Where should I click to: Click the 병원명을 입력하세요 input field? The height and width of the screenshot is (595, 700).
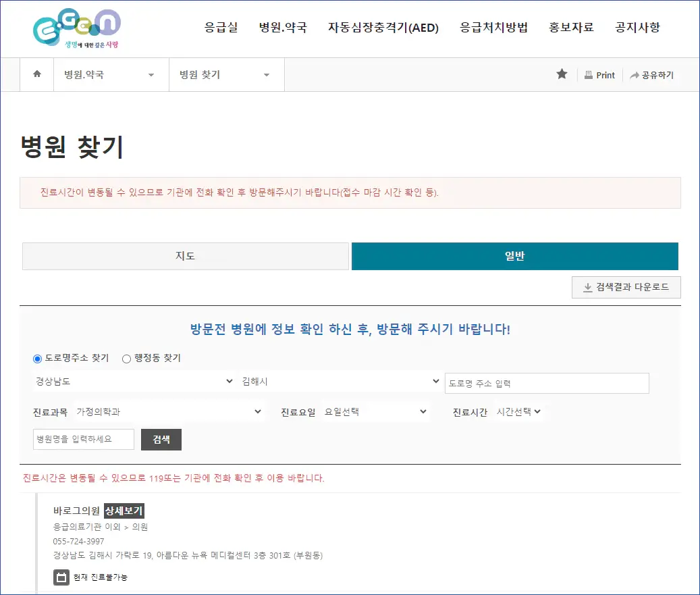pyautogui.click(x=83, y=438)
